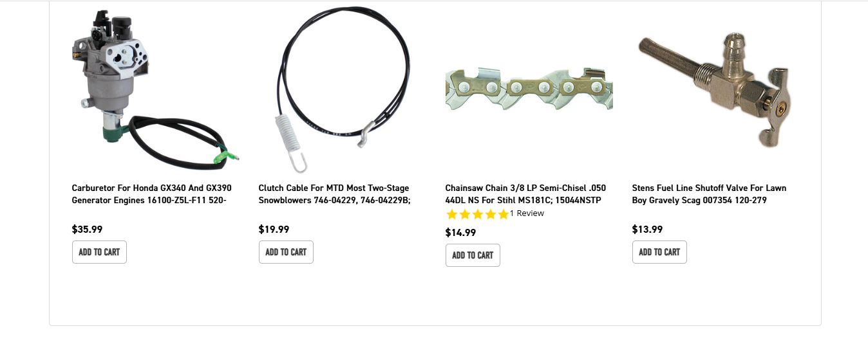
Task: Add the $14.99 chainsaw chain to cart
Action: point(473,255)
